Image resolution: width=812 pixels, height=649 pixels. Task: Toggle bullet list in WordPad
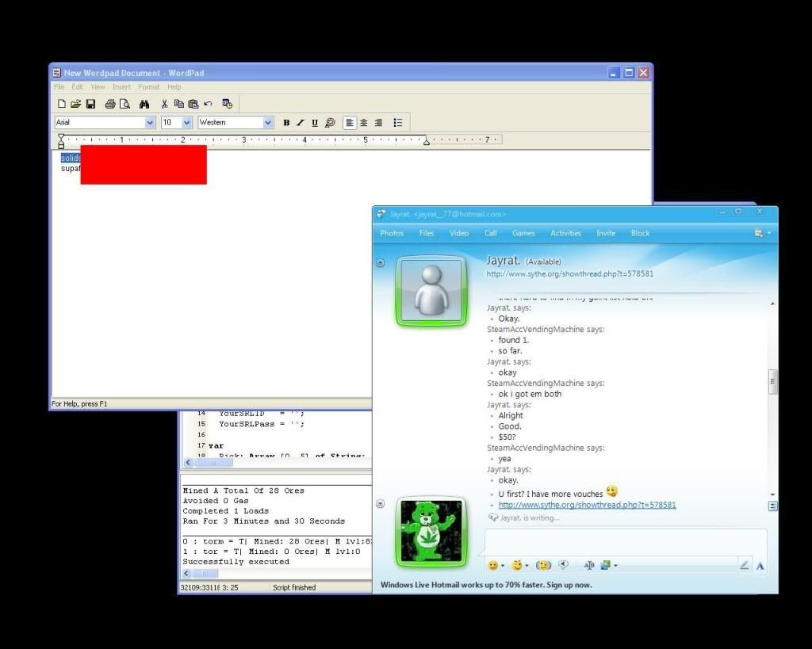tap(398, 123)
